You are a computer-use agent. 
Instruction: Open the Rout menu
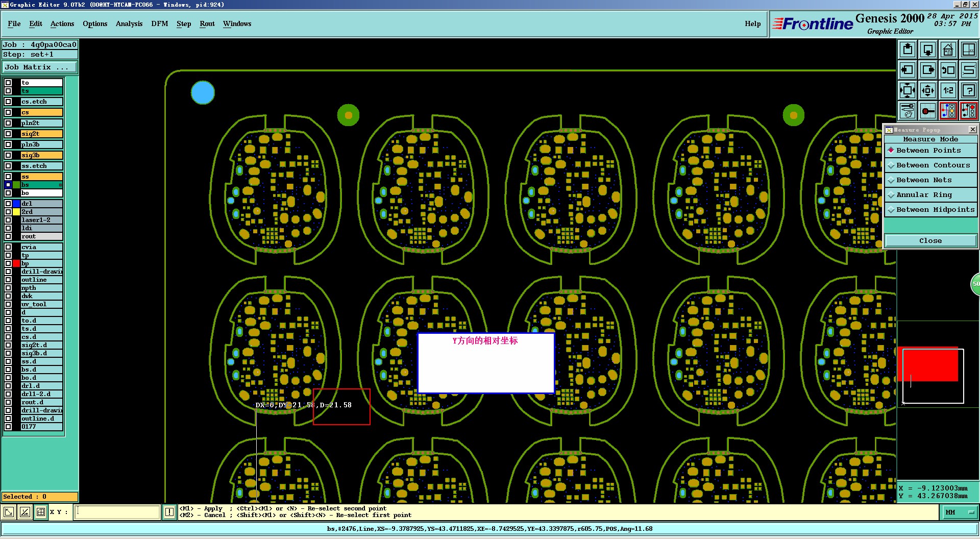pos(207,24)
